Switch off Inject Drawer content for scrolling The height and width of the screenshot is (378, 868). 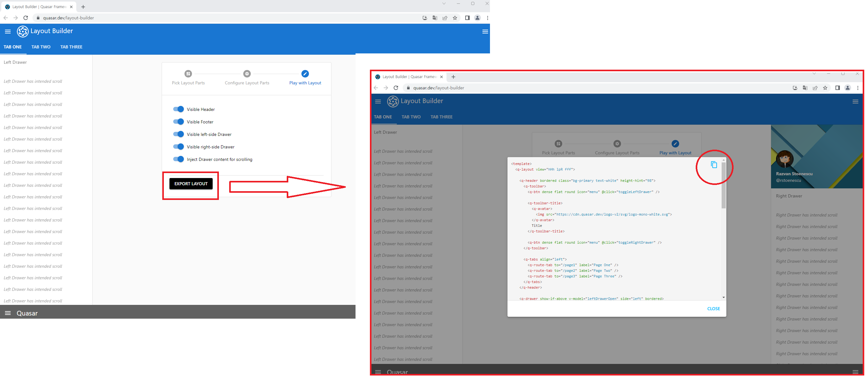tap(178, 159)
